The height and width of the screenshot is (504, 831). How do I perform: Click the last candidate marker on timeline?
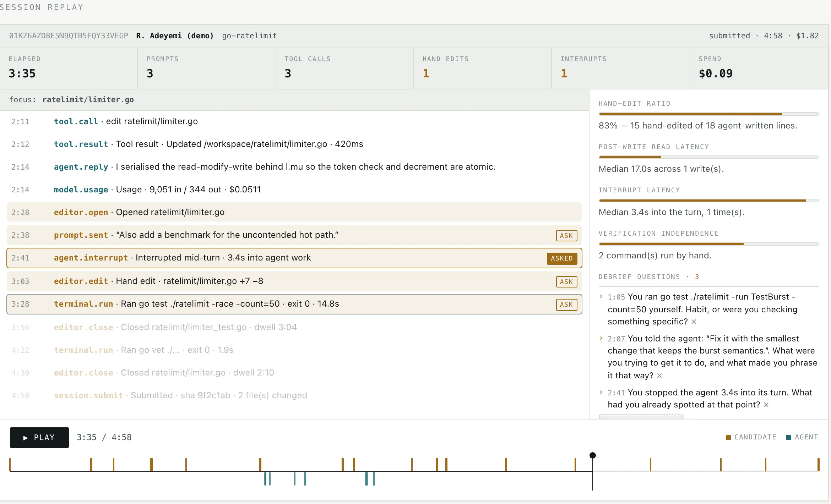(x=818, y=465)
